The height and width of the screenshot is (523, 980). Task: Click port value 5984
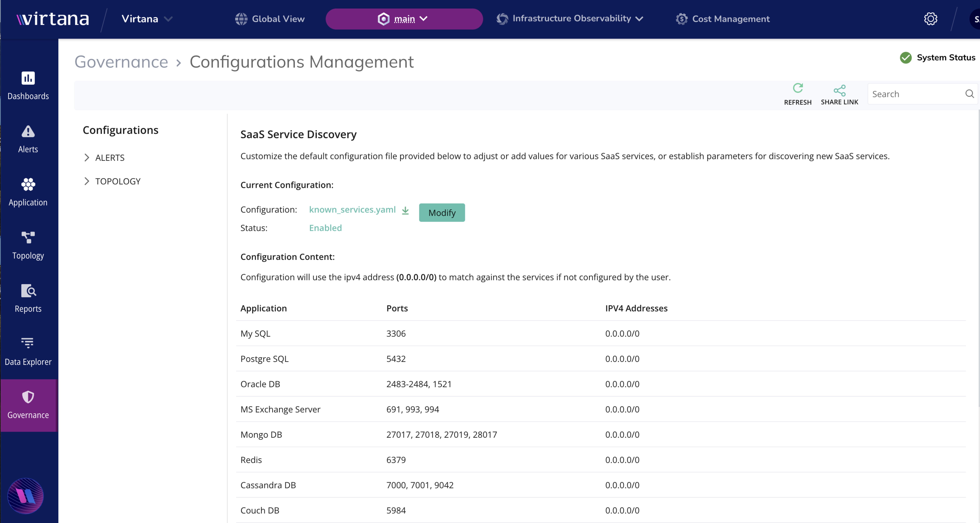point(396,510)
